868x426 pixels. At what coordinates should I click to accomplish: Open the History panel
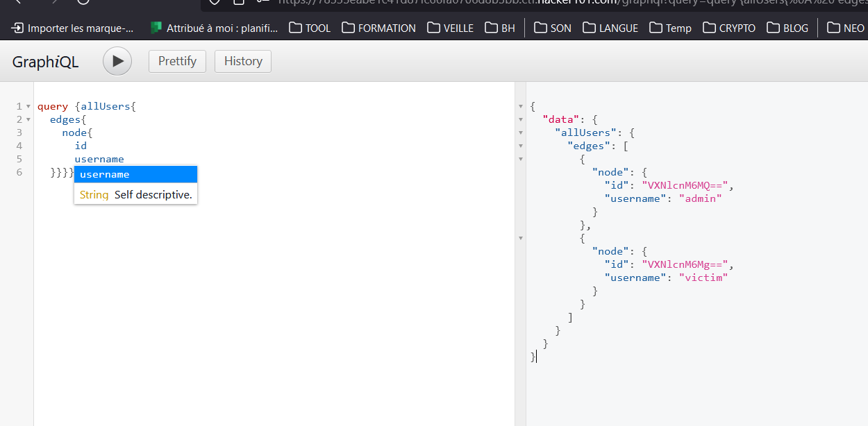242,61
